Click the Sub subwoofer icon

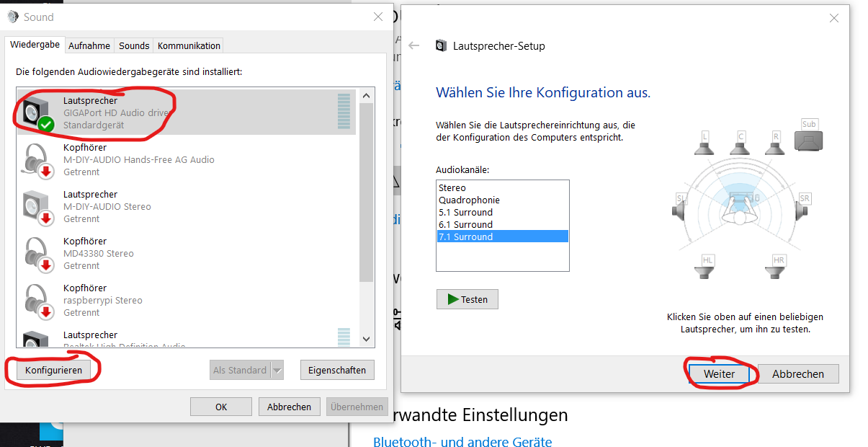(809, 136)
